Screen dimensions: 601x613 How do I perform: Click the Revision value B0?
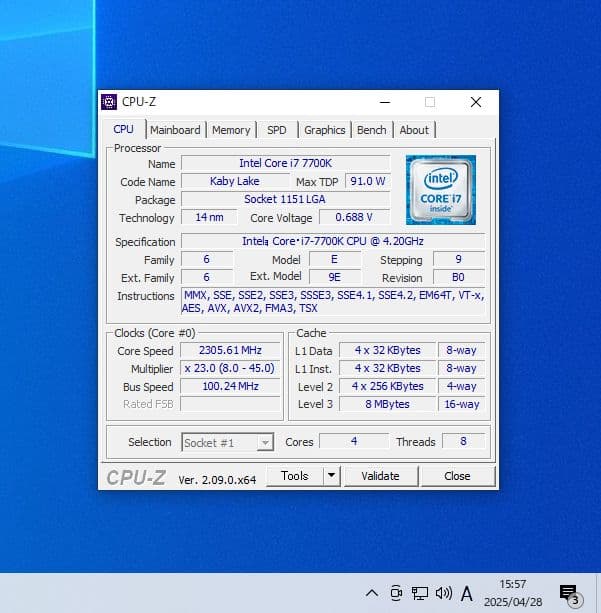[459, 277]
